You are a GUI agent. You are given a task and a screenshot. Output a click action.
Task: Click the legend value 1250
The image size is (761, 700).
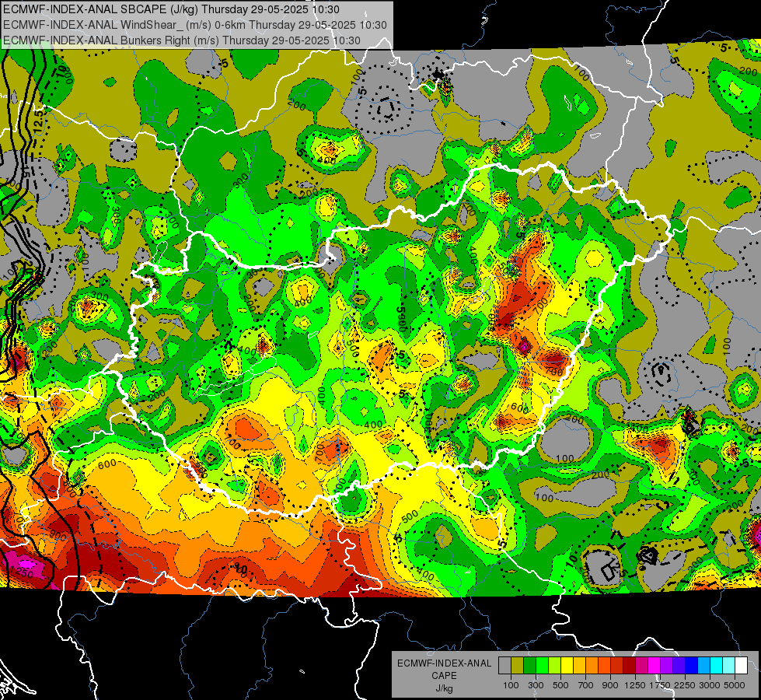tap(635, 685)
